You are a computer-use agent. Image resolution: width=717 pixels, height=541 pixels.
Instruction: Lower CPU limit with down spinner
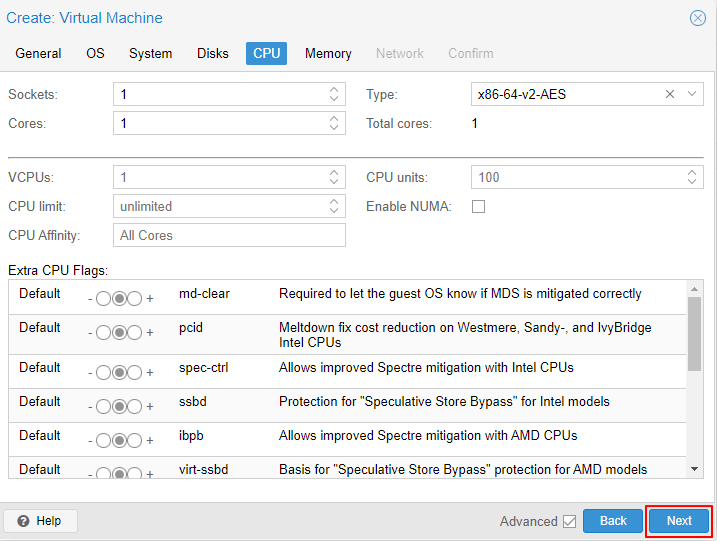pyautogui.click(x=334, y=211)
